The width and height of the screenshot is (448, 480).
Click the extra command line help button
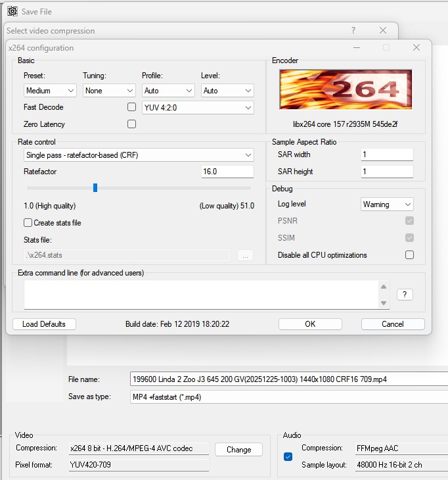[405, 295]
